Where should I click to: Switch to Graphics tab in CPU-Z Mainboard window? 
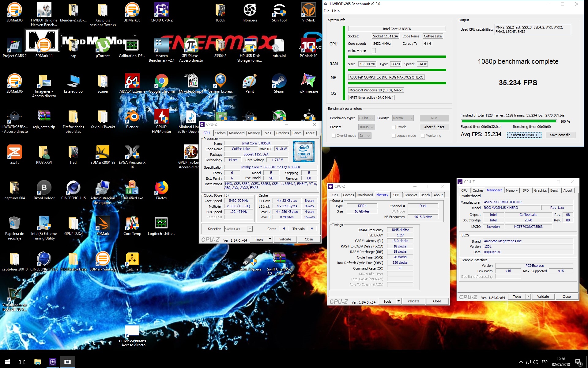tap(540, 190)
